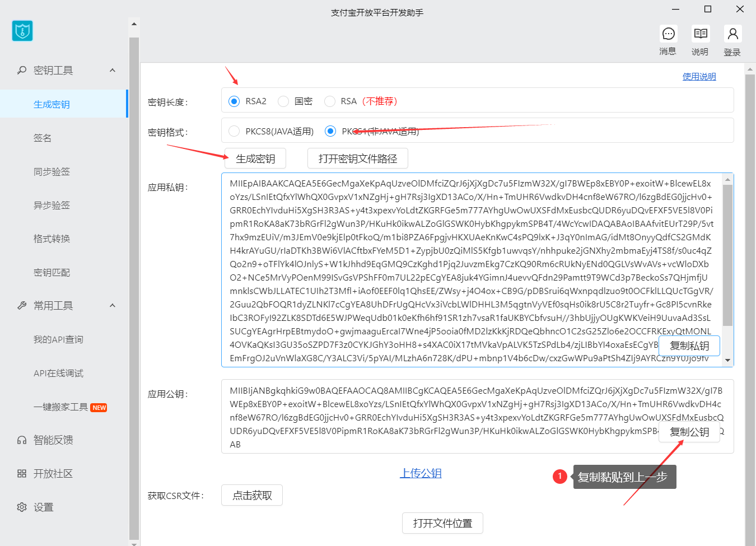Click the grid icon beside 开放社区

pos(22,473)
